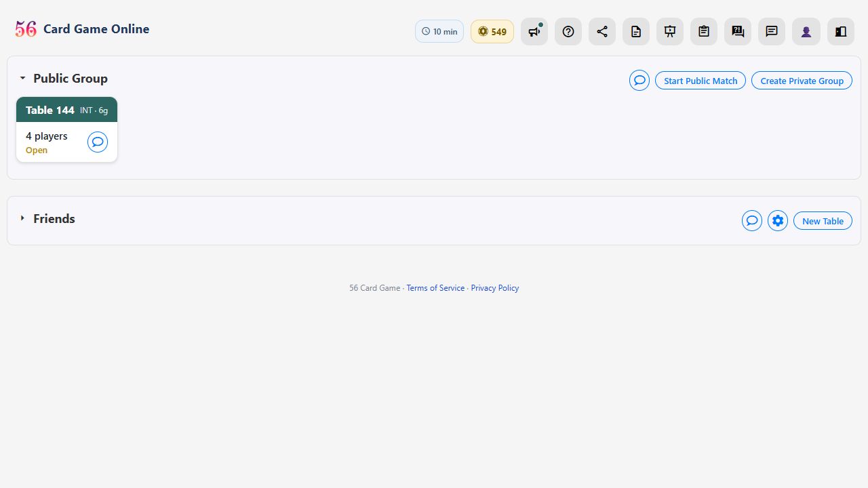Click Create Private Group
868x488 pixels.
[802, 81]
